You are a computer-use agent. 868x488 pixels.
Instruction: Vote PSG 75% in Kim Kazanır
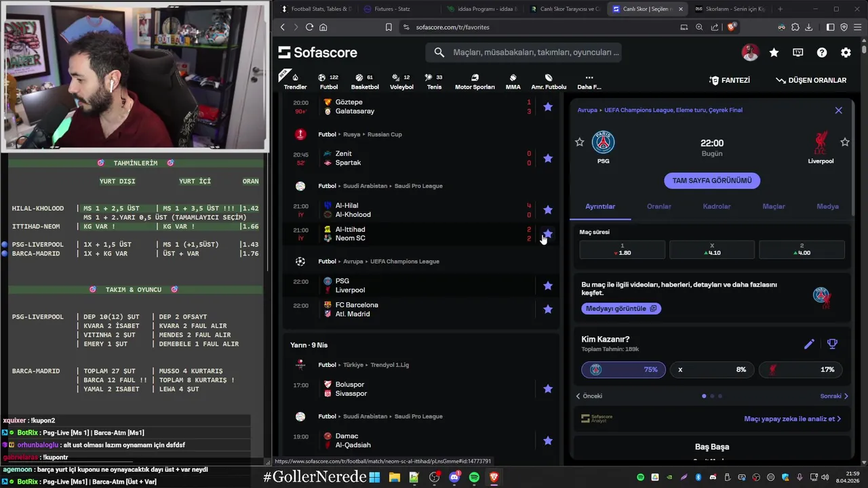[623, 369]
